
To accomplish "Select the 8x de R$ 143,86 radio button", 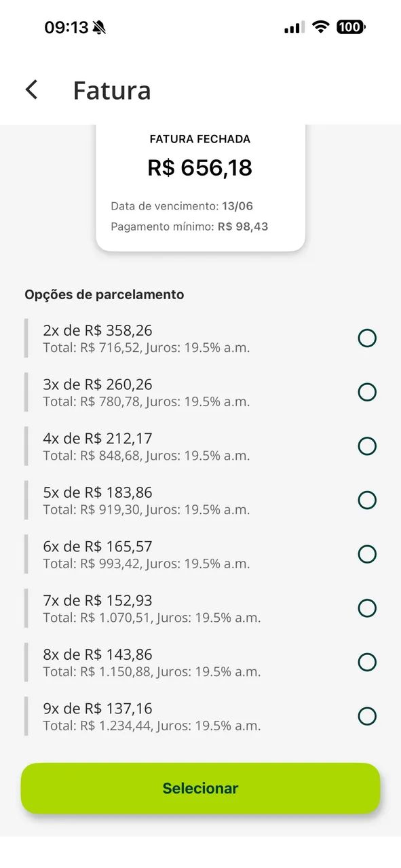I will 367,663.
